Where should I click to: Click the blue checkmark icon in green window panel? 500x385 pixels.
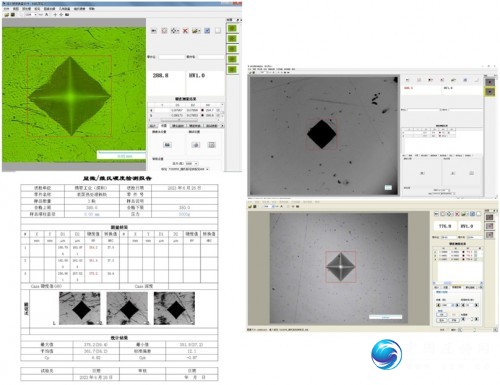tap(207, 31)
